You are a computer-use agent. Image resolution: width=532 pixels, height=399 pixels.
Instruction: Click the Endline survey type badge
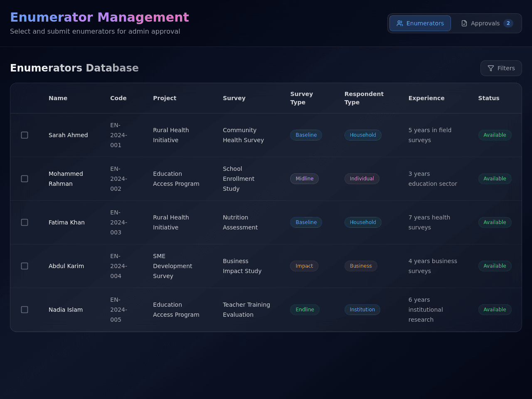305,310
